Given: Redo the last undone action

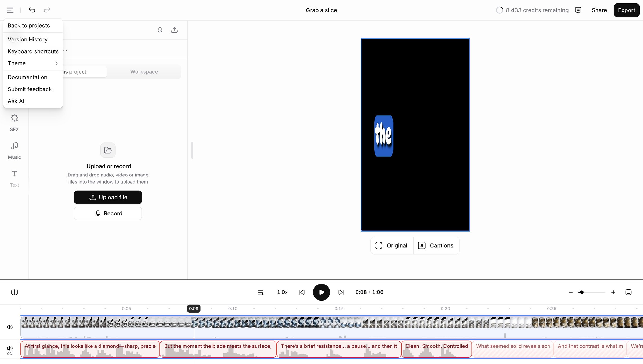Looking at the screenshot, I should [x=47, y=10].
